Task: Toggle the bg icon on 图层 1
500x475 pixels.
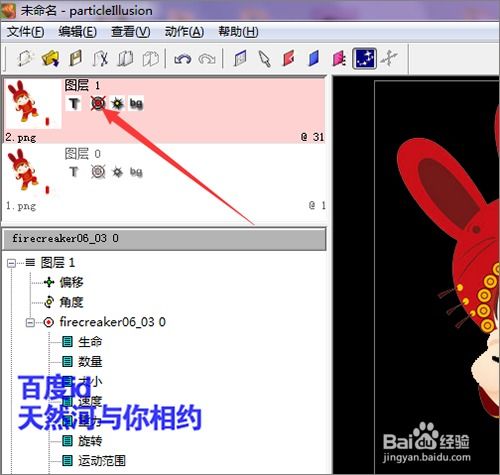Action: pos(136,103)
